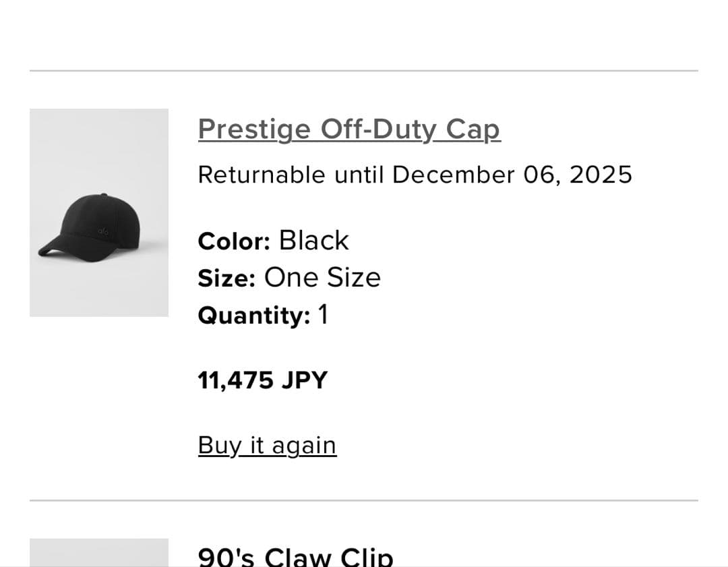Screen dimensions: 728x567
Task: Click the divider line above the cap item
Action: tap(364, 68)
